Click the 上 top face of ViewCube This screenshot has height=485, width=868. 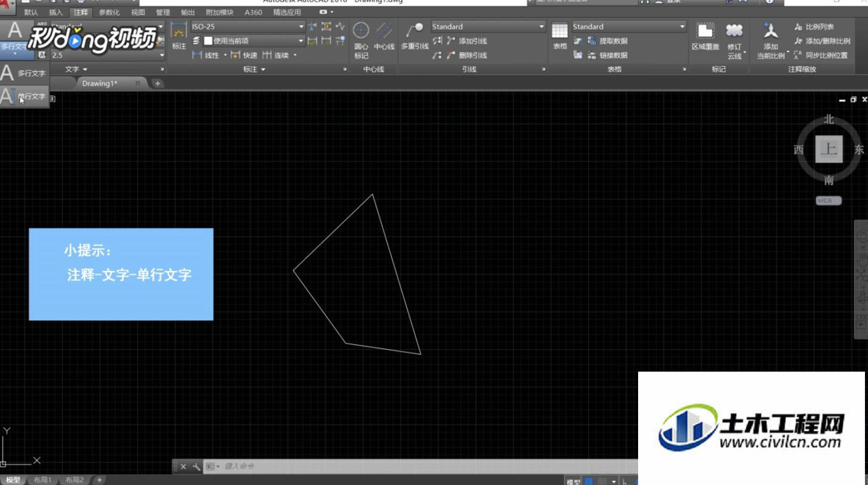coord(829,149)
